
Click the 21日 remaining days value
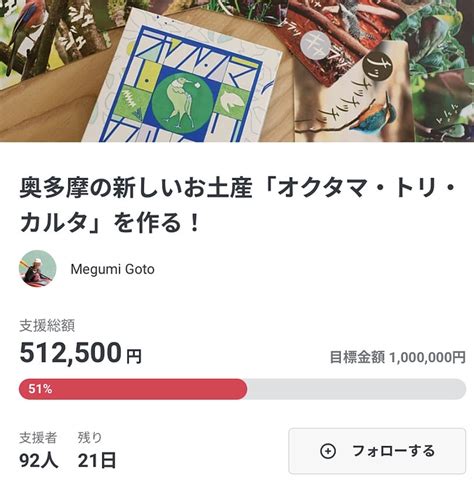(x=97, y=461)
